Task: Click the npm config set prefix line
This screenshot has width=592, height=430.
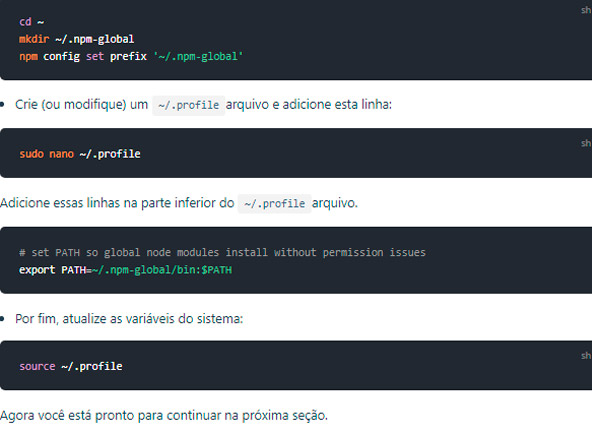Action: click(x=131, y=57)
